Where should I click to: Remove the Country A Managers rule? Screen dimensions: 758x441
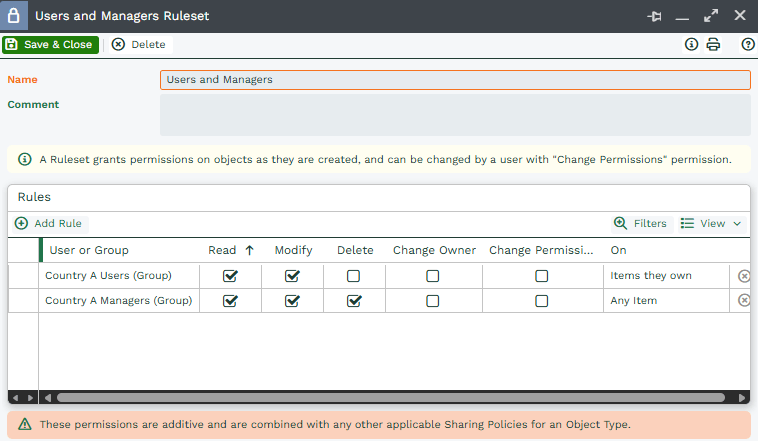[744, 300]
